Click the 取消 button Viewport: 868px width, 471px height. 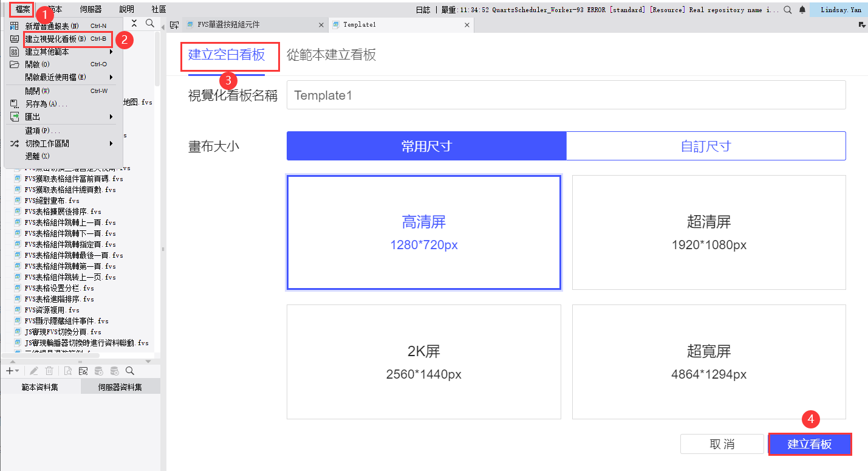pos(722,444)
